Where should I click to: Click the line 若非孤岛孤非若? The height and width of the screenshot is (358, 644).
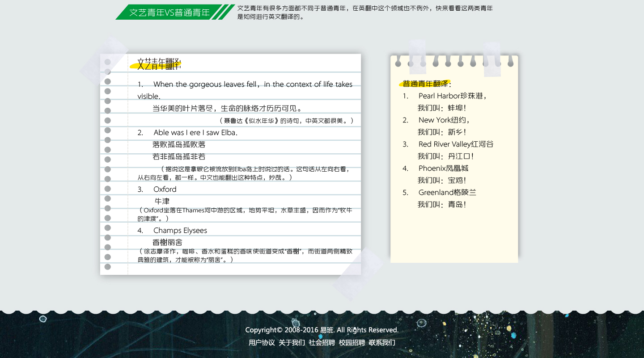click(179, 156)
